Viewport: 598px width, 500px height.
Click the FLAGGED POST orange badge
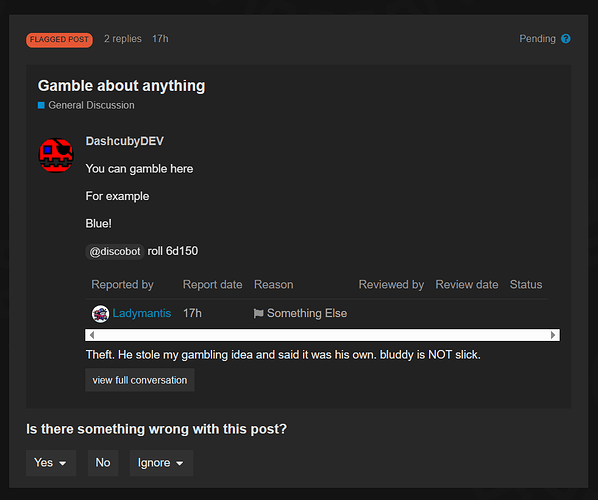59,40
